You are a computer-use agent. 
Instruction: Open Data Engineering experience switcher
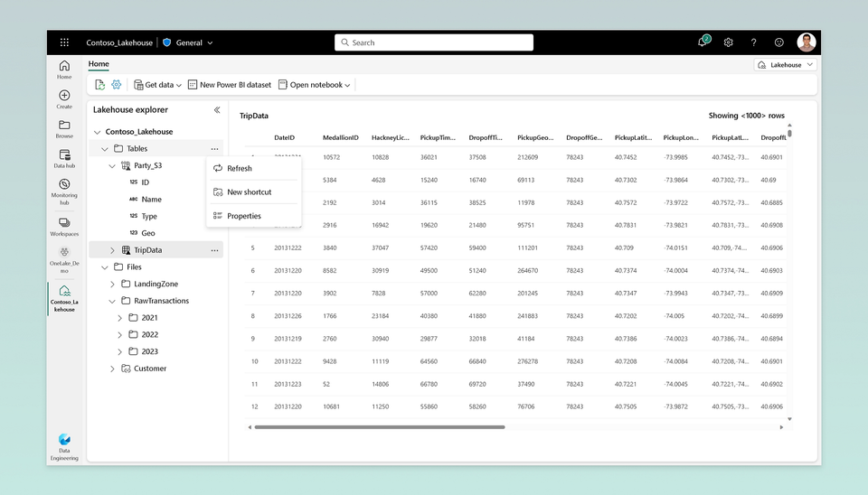point(64,447)
